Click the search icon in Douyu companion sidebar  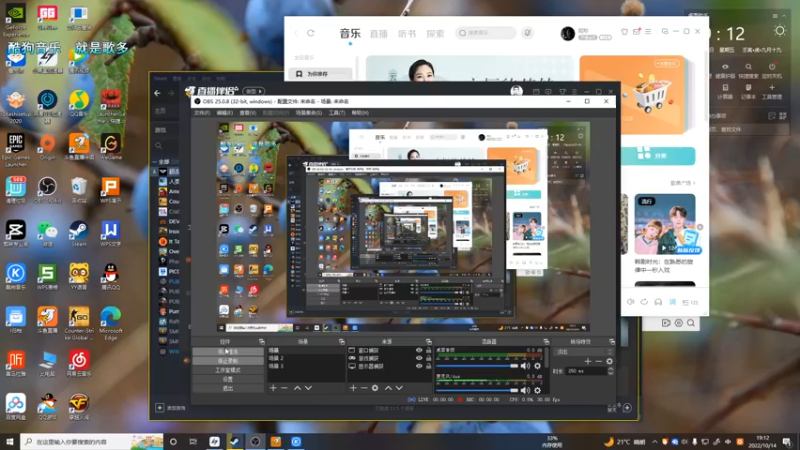pyautogui.click(x=159, y=146)
